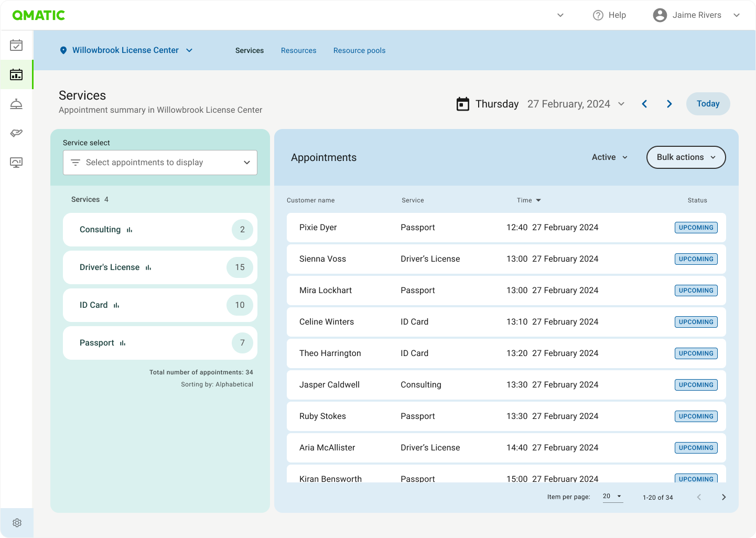Click the QMATIC logo

39,15
